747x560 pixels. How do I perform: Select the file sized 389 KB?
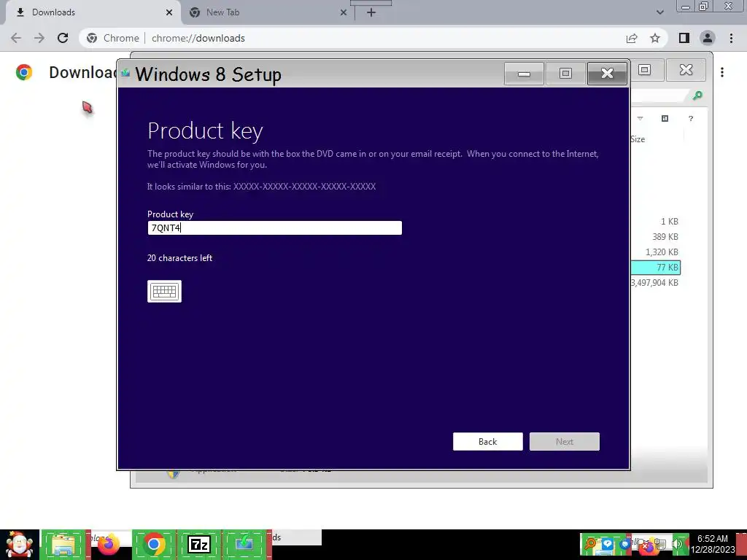(665, 237)
